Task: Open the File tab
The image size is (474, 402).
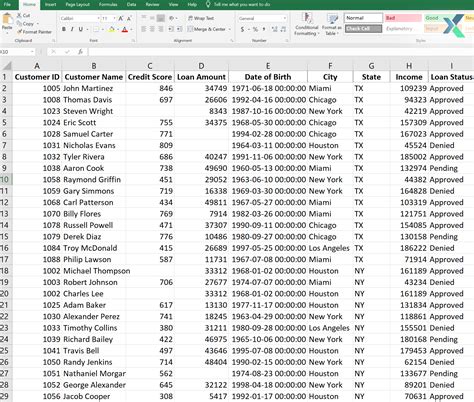Action: 7,4
